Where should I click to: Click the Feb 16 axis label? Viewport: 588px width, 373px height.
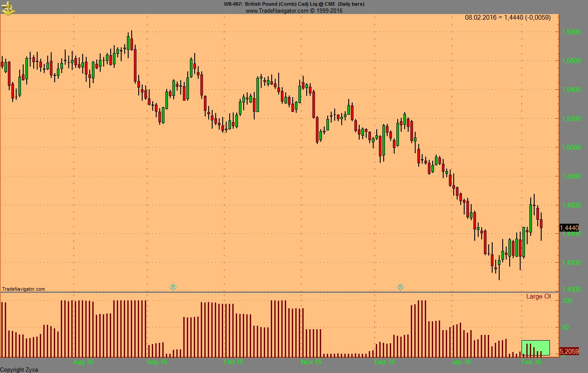tap(531, 362)
